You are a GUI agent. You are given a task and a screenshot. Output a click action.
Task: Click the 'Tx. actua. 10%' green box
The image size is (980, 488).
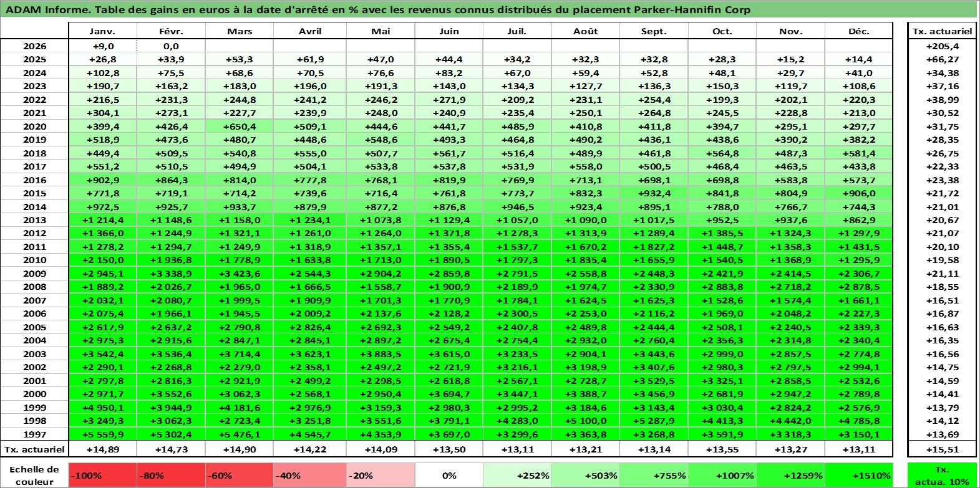942,475
